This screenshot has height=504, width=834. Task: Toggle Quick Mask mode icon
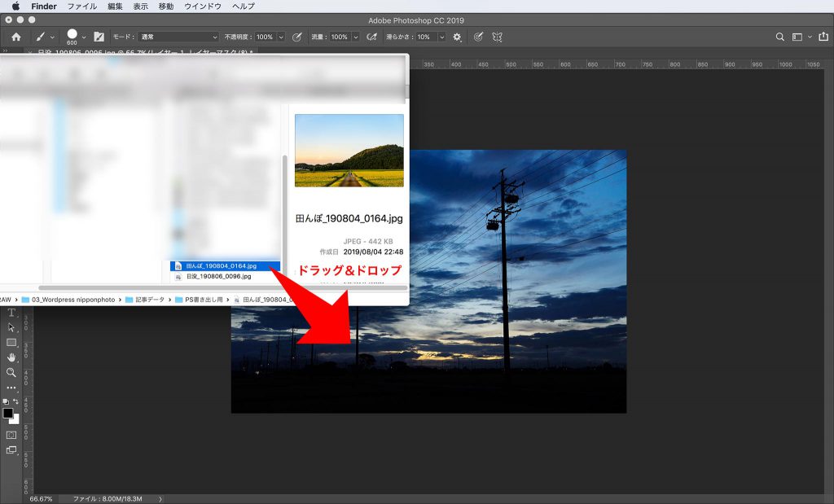pyautogui.click(x=11, y=435)
